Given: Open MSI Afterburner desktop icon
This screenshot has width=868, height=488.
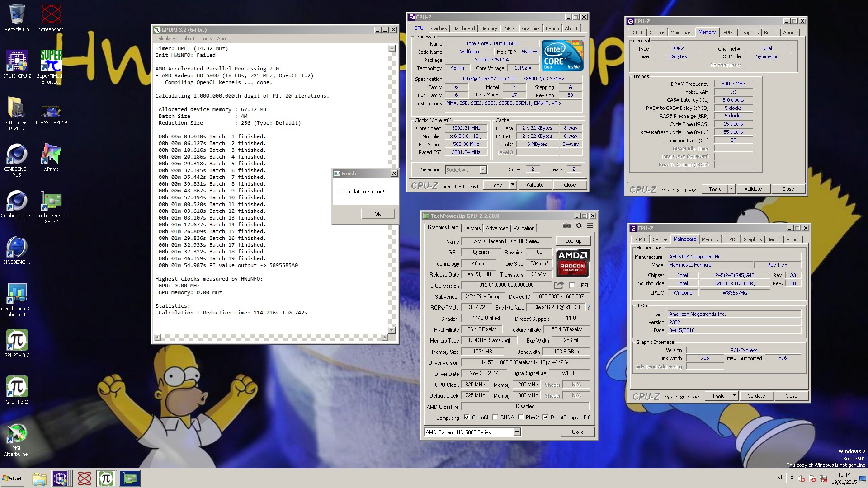Looking at the screenshot, I should tap(17, 440).
